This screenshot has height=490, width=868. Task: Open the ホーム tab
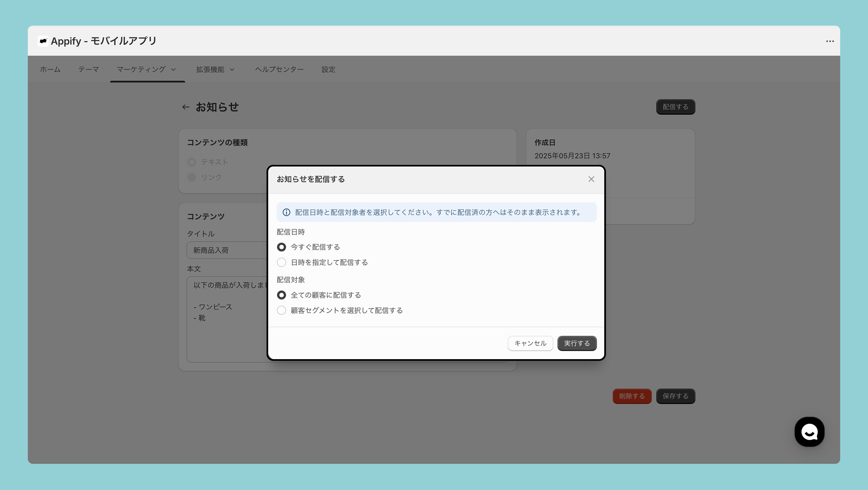tap(50, 70)
